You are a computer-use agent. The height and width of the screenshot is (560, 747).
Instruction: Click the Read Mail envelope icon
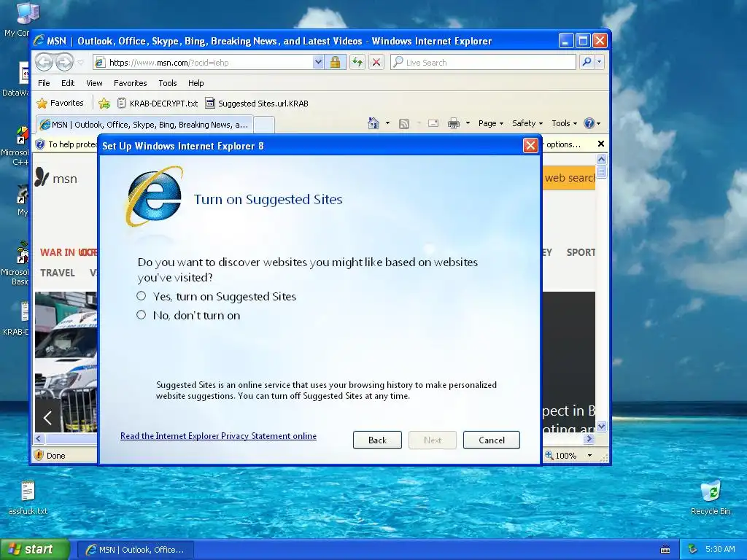pyautogui.click(x=433, y=123)
